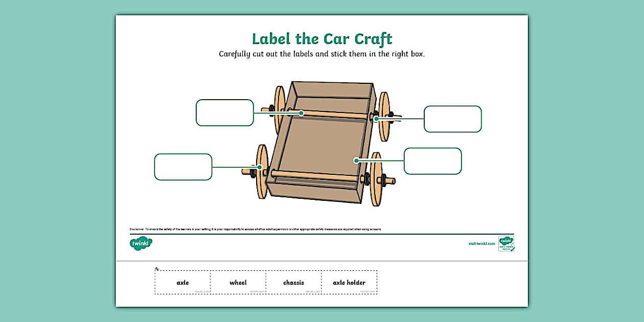The height and width of the screenshot is (322, 644).
Task: Select the 'wheel' cut-out label
Action: 238,282
